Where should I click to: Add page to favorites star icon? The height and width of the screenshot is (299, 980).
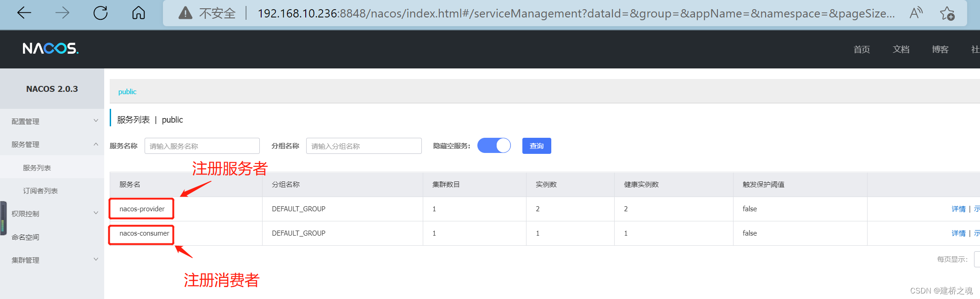pyautogui.click(x=947, y=13)
